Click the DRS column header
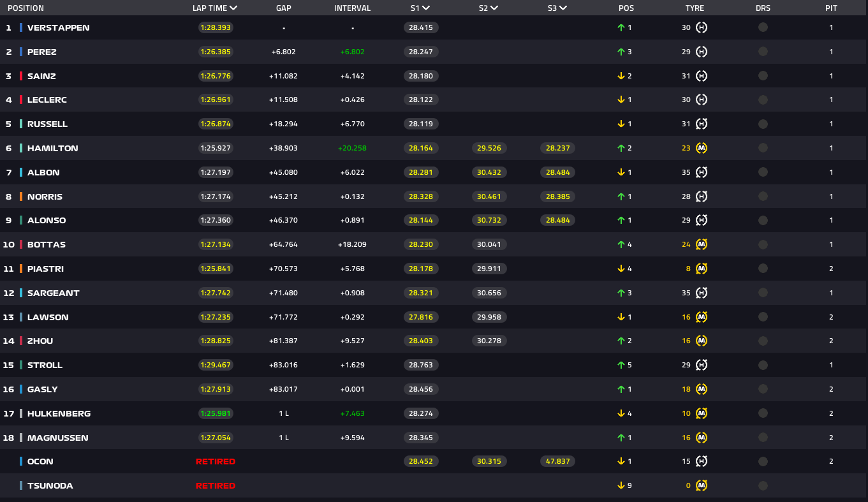 click(763, 8)
